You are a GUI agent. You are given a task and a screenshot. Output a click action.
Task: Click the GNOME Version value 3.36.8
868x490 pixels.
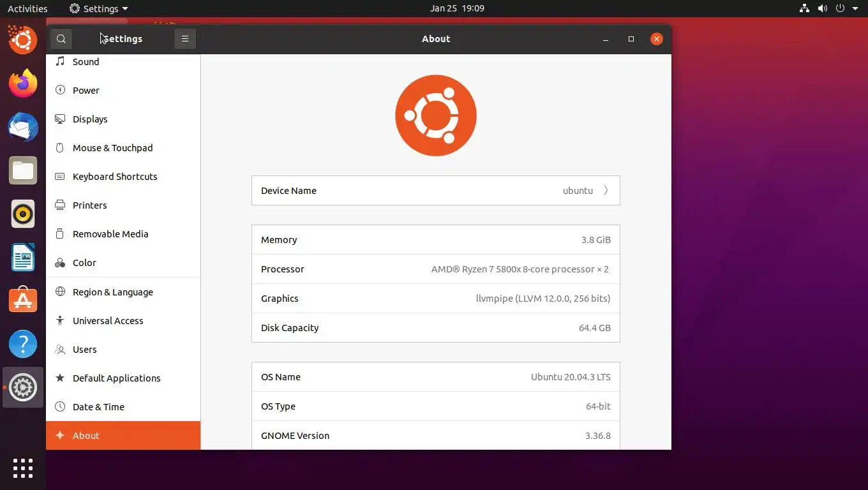[x=598, y=436]
